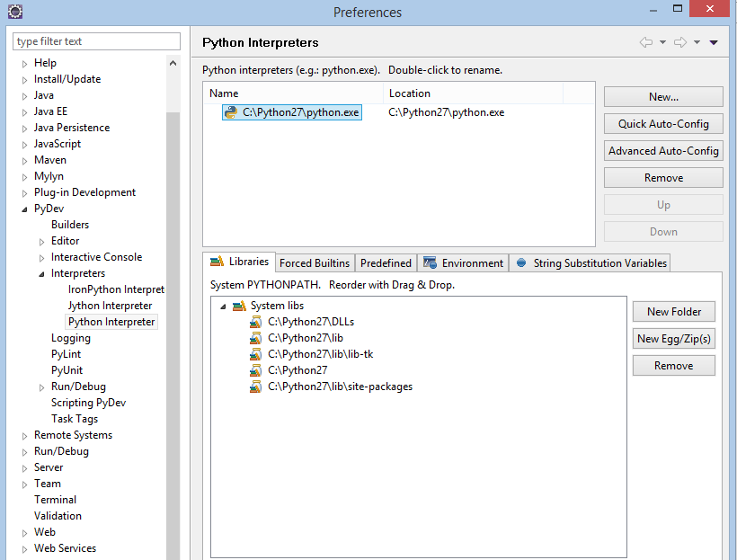
Task: Open the preferences view menu dropdown arrow
Action: tap(714, 42)
